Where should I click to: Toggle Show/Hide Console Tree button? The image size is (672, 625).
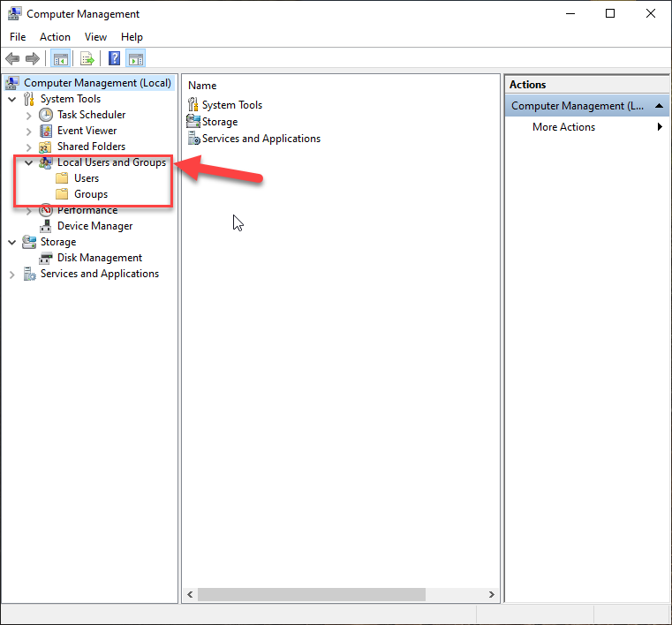coord(60,59)
